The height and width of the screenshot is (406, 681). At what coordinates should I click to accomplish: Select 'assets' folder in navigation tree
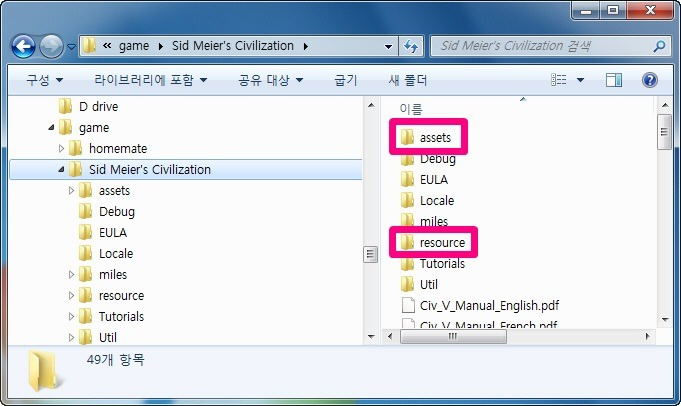[x=114, y=191]
